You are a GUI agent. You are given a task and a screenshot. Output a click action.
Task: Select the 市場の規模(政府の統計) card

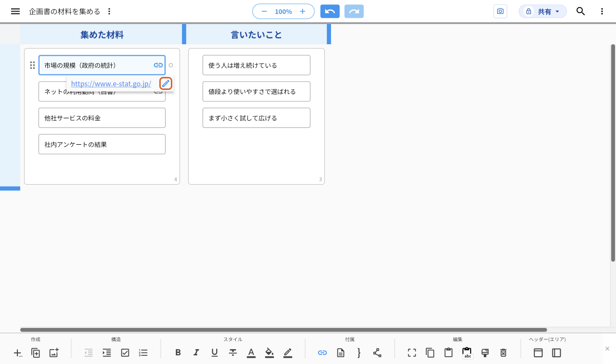click(x=102, y=65)
